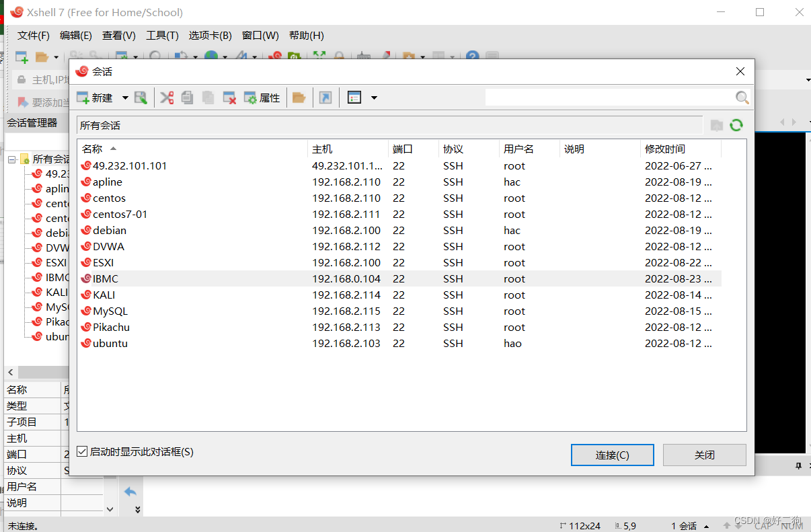Open the 文件(F) menu
The width and height of the screenshot is (811, 532).
click(34, 36)
